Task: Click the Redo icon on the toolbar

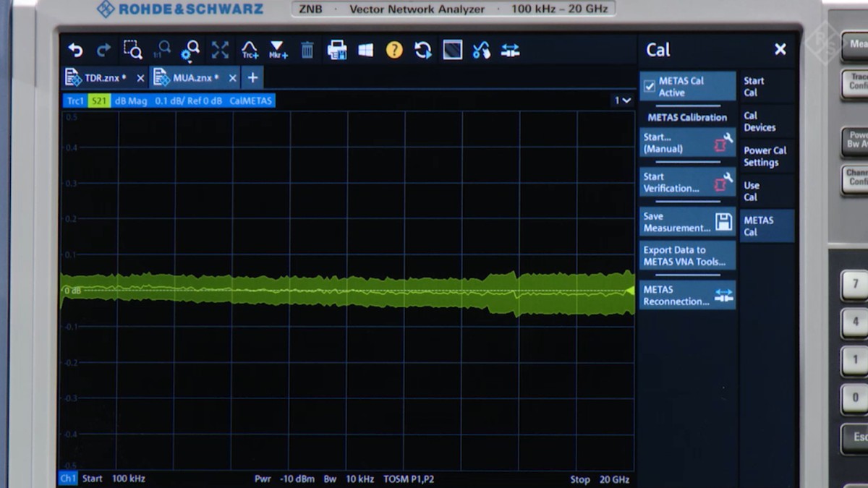Action: pyautogui.click(x=103, y=50)
